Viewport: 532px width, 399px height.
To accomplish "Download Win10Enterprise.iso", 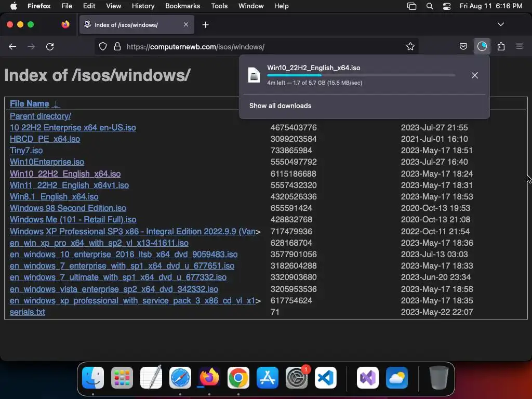I will 47,162.
